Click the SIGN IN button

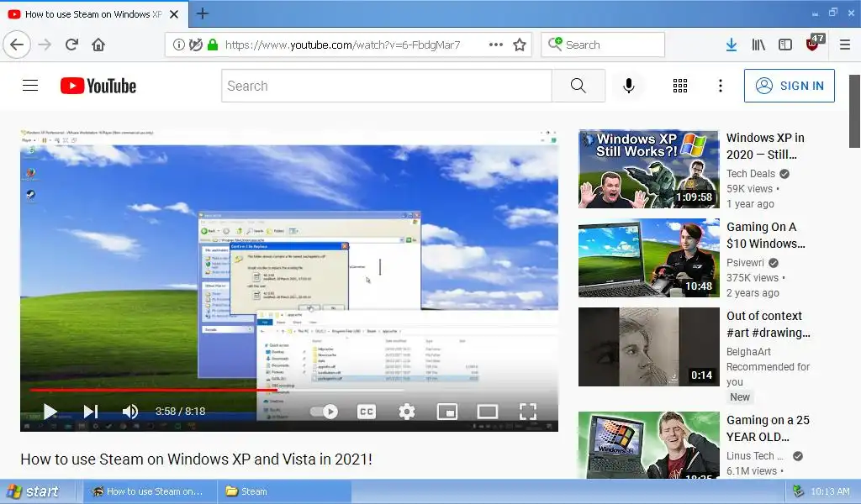[x=789, y=86]
